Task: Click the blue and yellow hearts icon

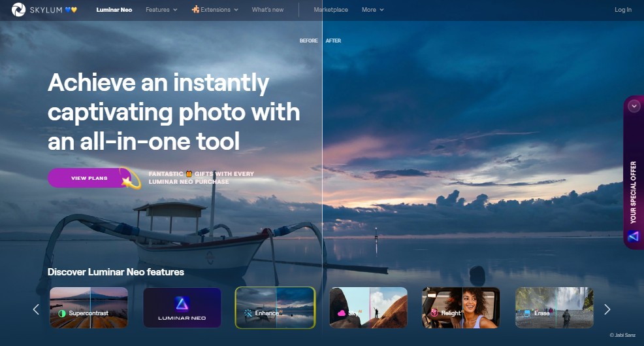Action: [x=71, y=9]
